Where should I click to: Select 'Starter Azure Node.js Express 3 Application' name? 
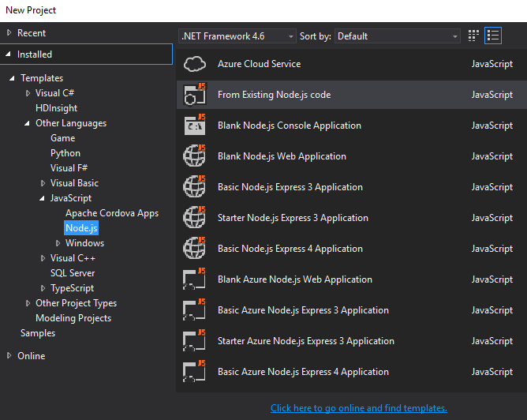(306, 341)
